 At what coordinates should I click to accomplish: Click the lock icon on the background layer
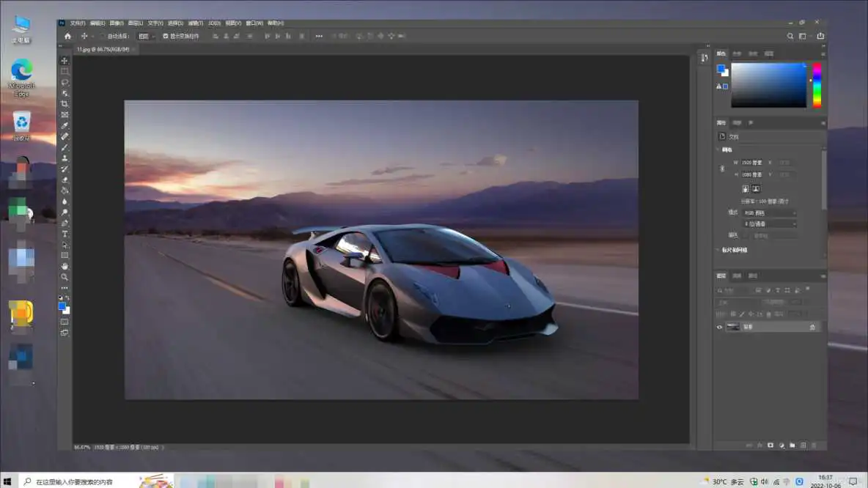coord(812,328)
